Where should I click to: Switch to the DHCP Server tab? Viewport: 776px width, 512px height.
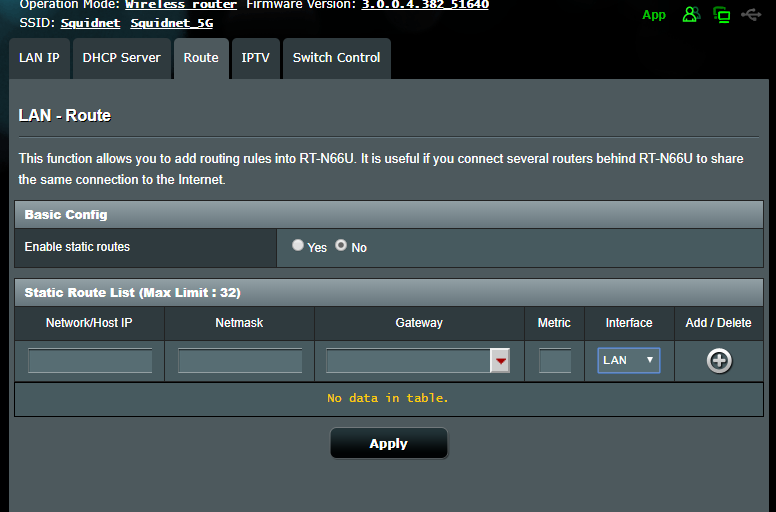[x=122, y=58]
